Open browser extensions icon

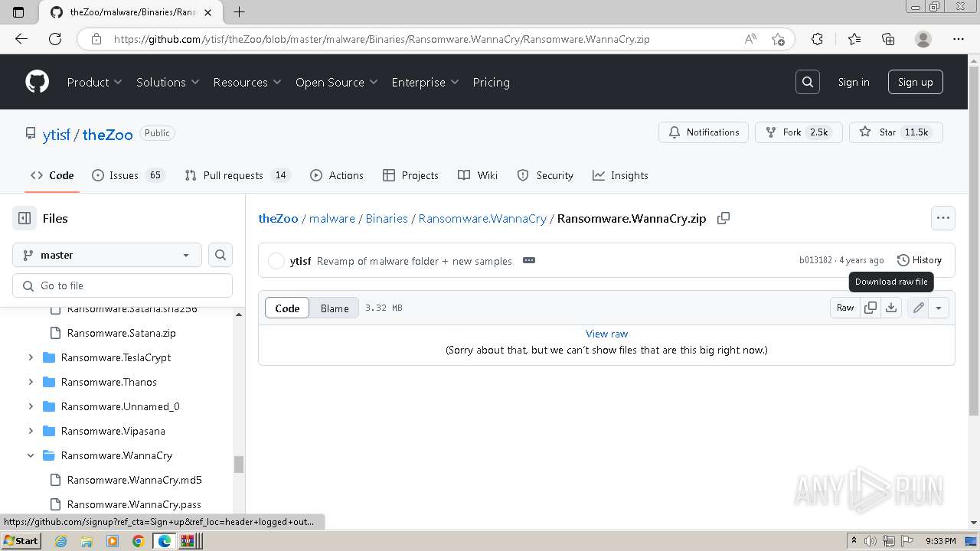click(x=817, y=39)
